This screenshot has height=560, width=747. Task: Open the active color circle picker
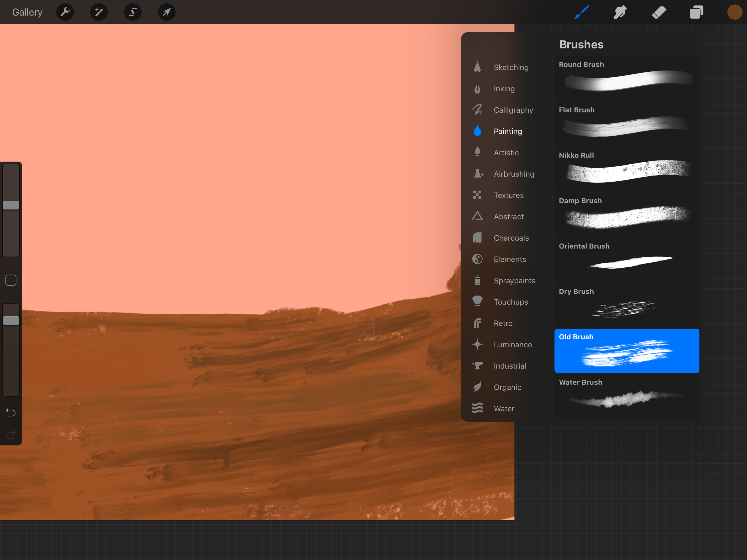(x=734, y=12)
